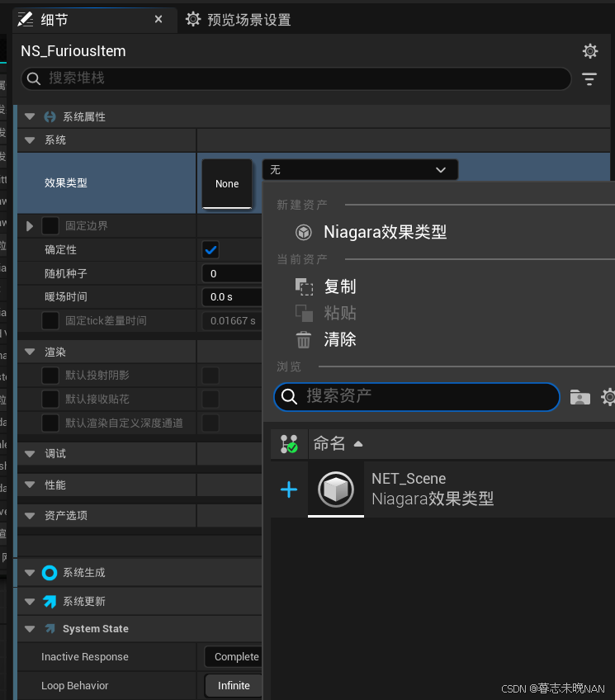Click the details tab pencil icon

(26, 19)
